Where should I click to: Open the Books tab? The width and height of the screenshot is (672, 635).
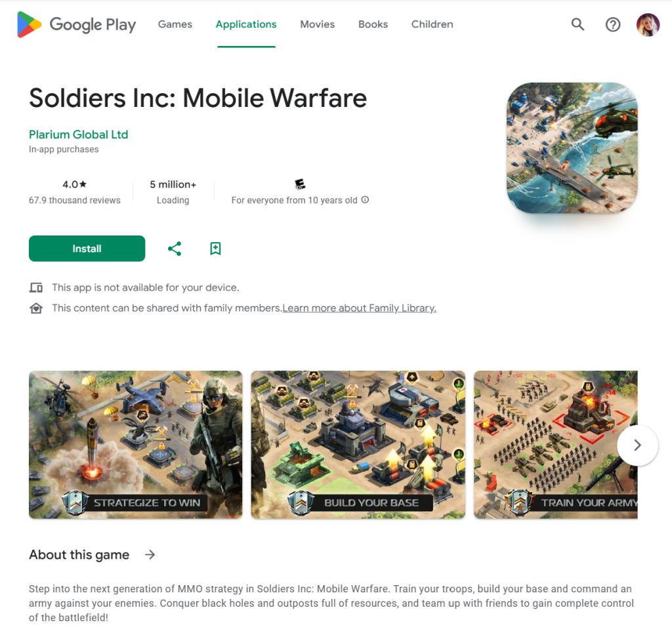(373, 24)
